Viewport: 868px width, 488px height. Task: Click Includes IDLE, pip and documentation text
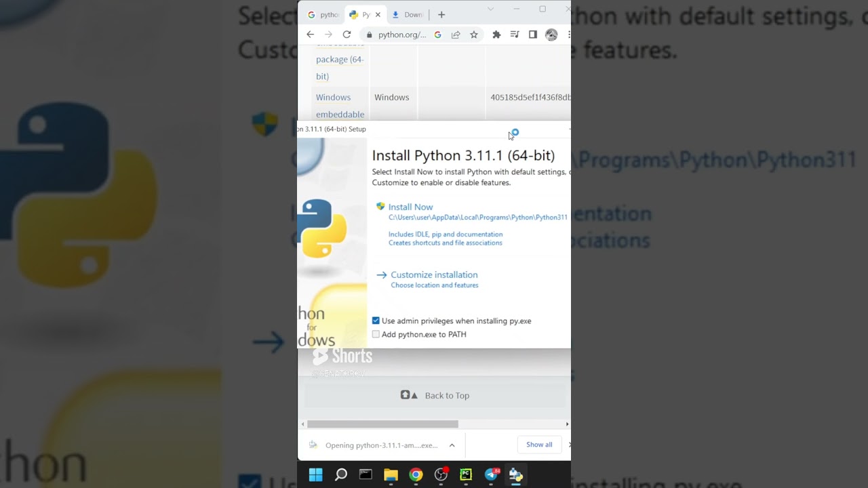point(446,235)
